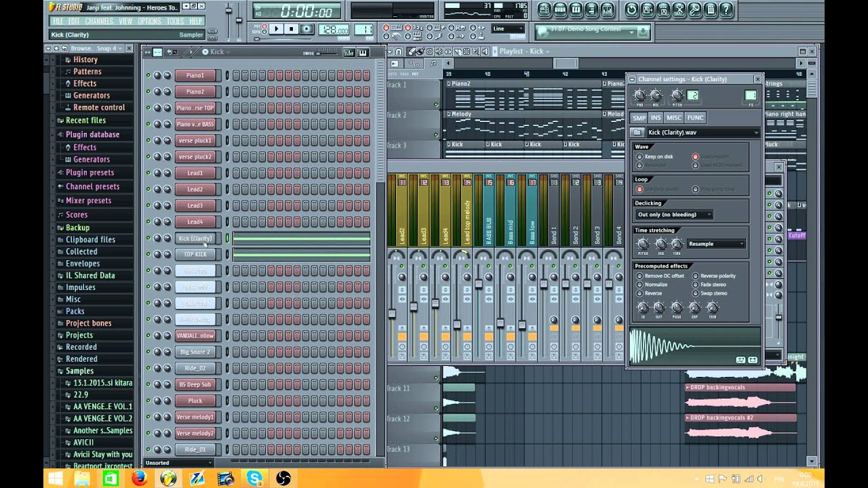The height and width of the screenshot is (488, 868).
Task: Open the EDIT menu
Action: point(74,21)
